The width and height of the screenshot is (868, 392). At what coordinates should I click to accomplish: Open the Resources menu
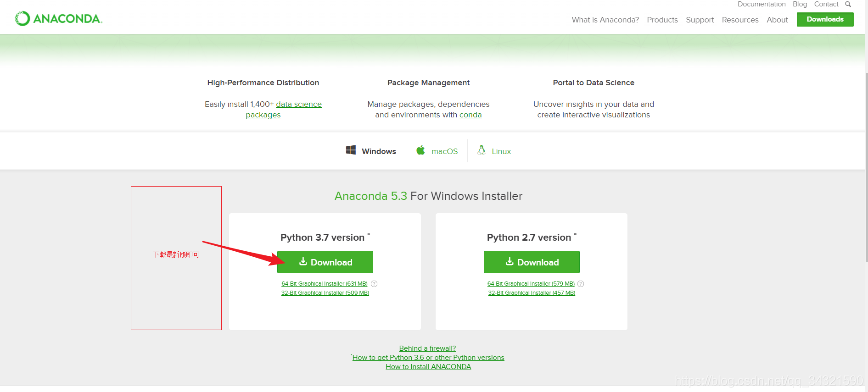(x=740, y=20)
